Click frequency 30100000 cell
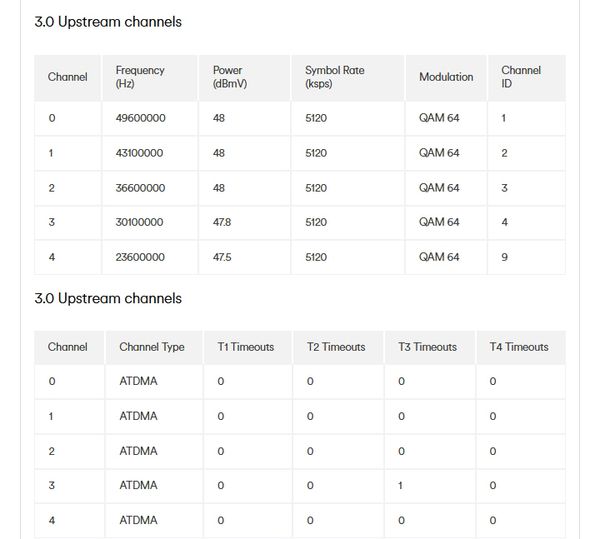 [x=150, y=223]
